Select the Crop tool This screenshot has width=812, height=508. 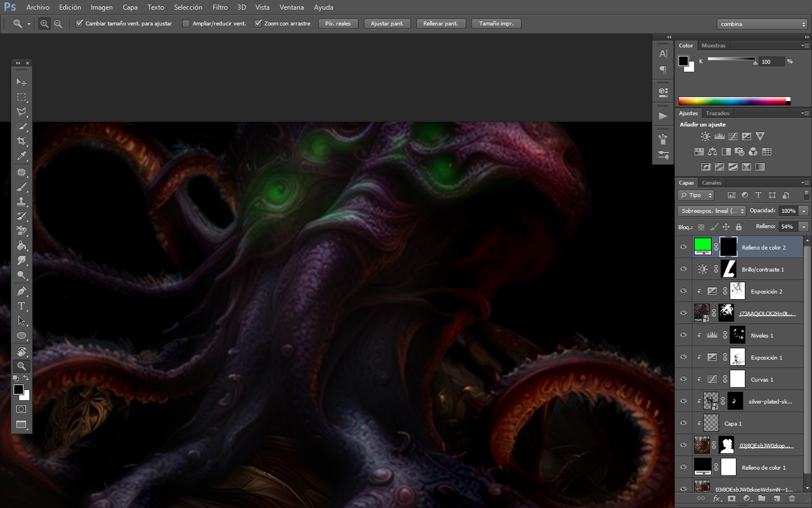22,141
